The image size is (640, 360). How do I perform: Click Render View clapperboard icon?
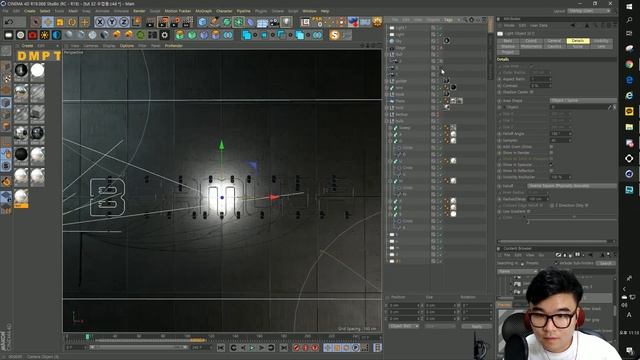click(x=151, y=22)
